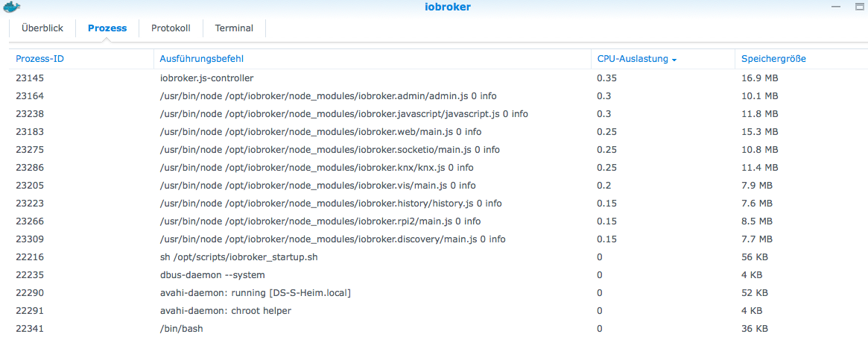The image size is (868, 343).
Task: Click process ID 23238
Action: tap(30, 113)
